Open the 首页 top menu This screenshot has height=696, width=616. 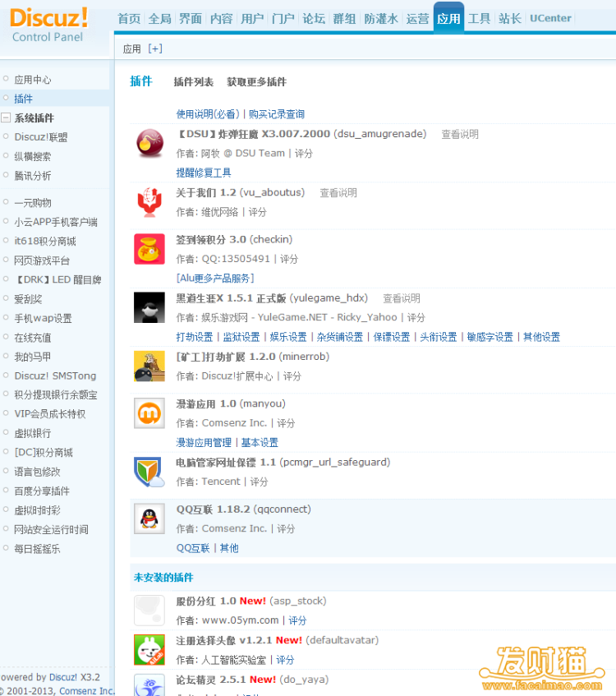click(129, 19)
